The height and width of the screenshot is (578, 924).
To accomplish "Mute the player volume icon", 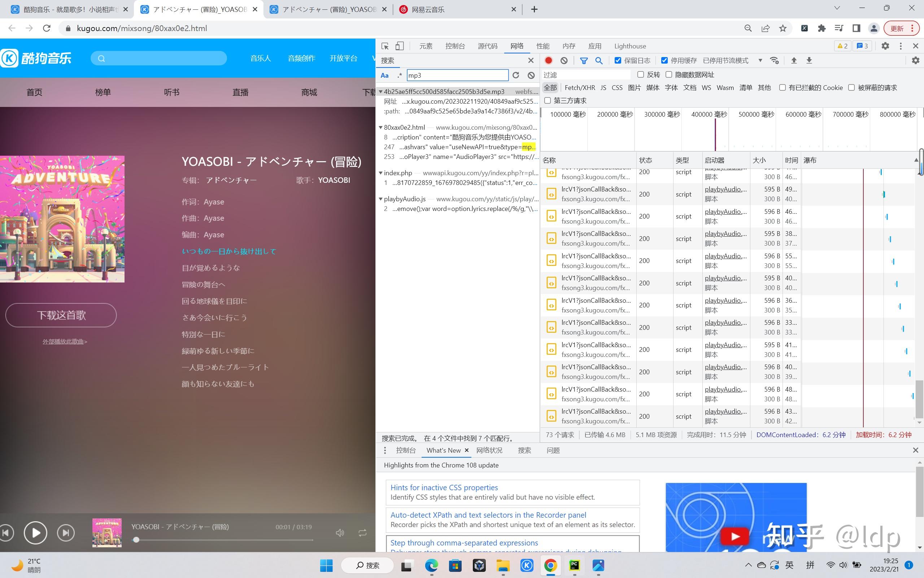I will pos(340,532).
